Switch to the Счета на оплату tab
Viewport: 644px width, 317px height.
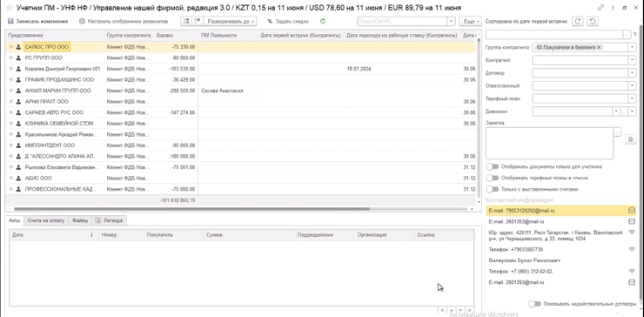coord(46,220)
